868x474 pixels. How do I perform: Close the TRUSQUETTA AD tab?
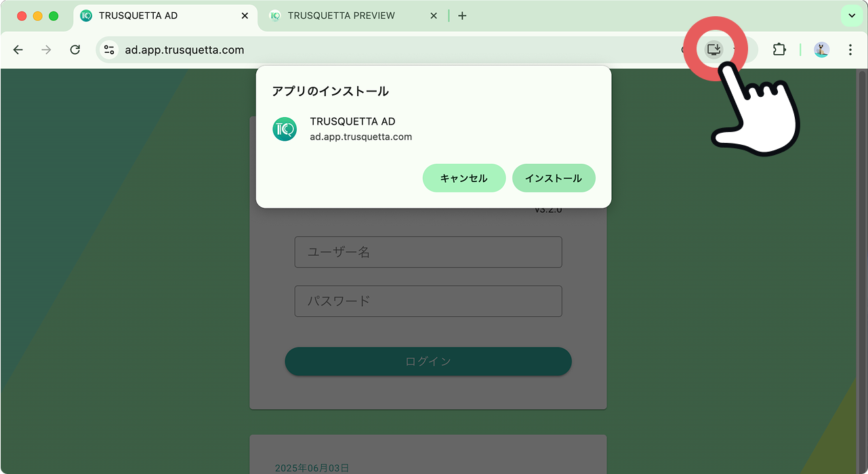tap(244, 16)
